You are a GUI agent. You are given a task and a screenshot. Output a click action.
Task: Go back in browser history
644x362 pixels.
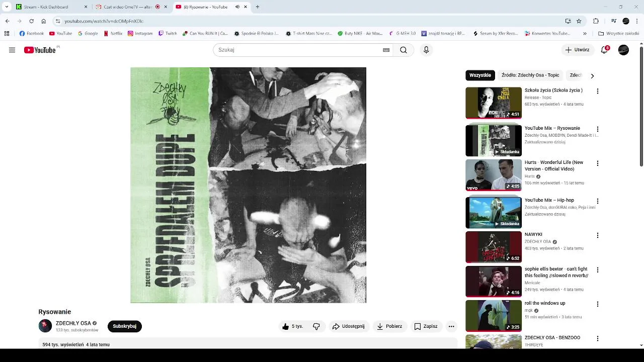(7, 21)
